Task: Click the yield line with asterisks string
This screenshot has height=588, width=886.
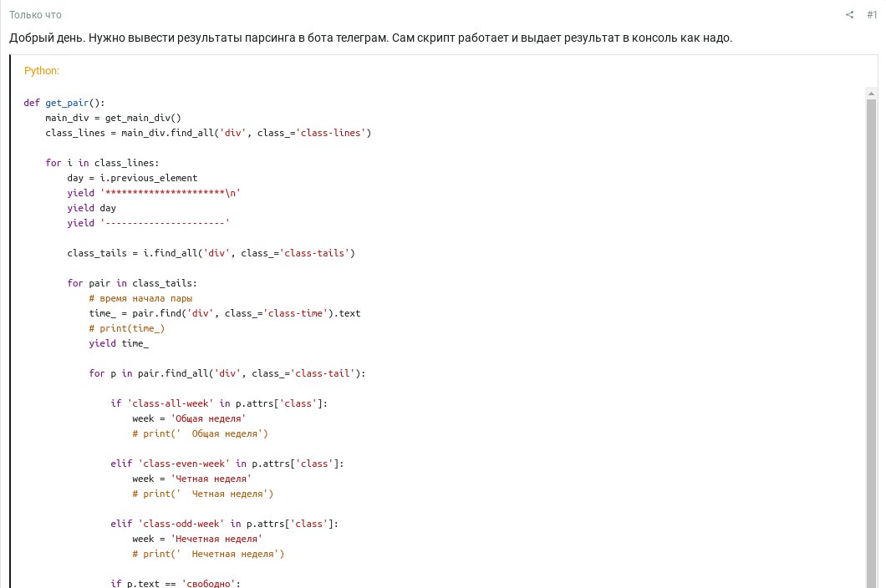Action: coord(154,193)
